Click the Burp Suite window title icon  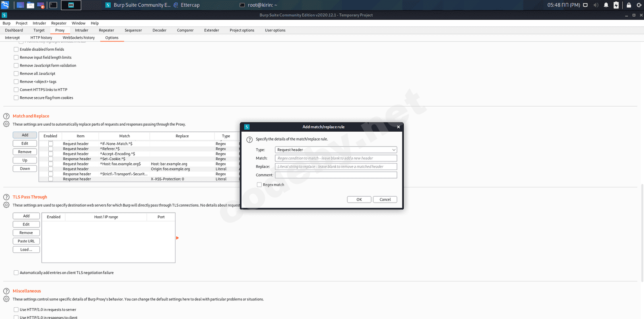click(x=4, y=15)
